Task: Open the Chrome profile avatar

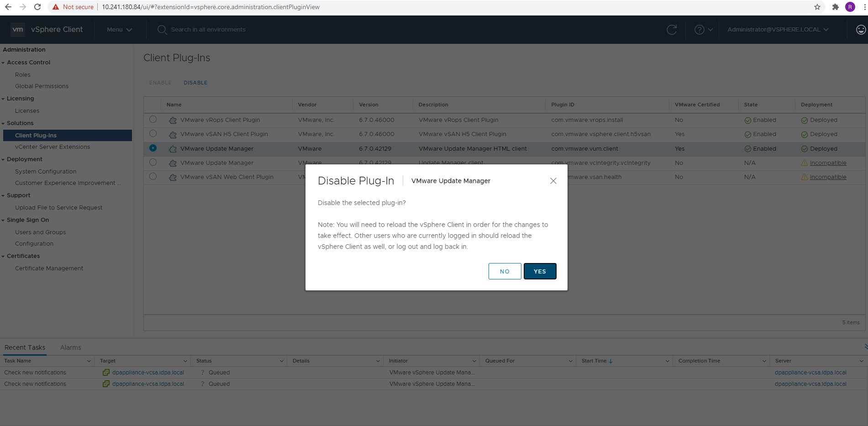Action: [x=850, y=7]
